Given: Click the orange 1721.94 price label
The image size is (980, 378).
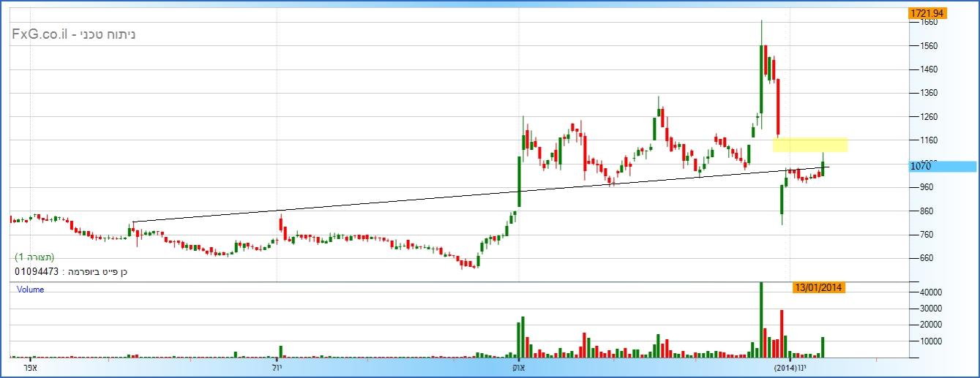Looking at the screenshot, I should tap(927, 13).
